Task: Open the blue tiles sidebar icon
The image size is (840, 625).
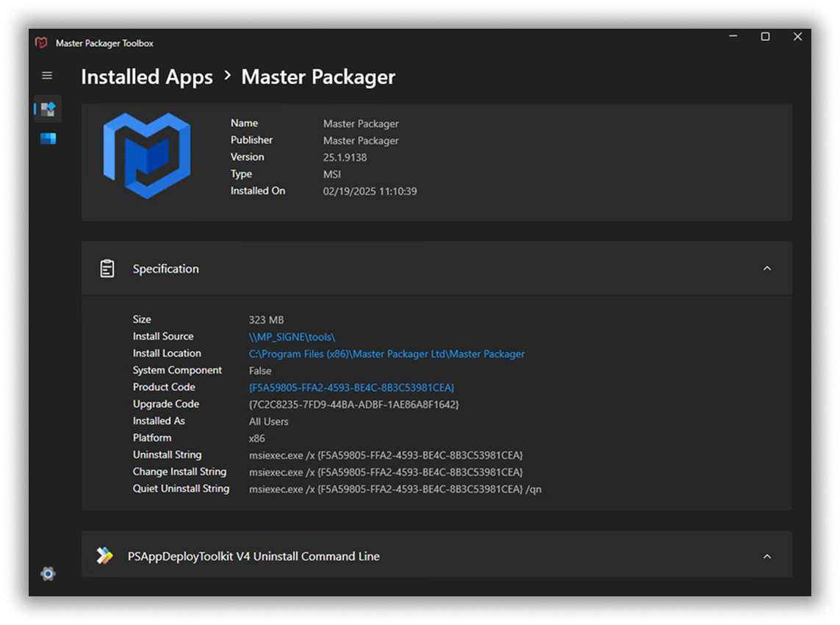Action: (x=49, y=139)
